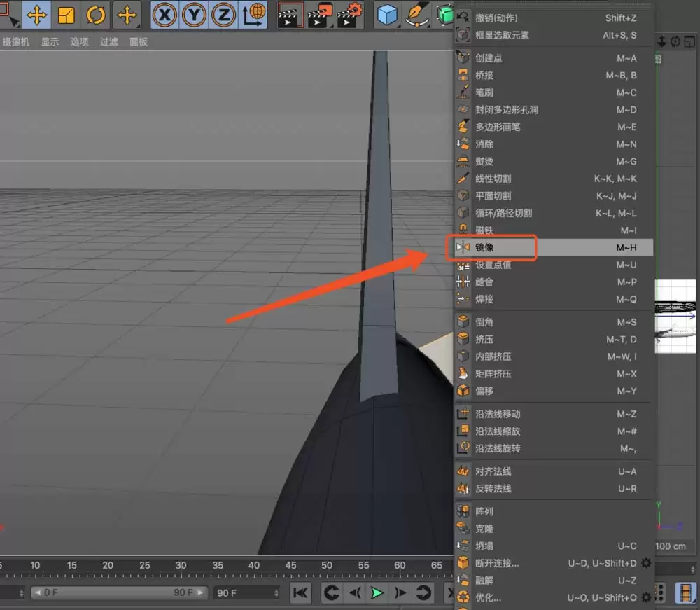700x610 pixels.
Task: Click the Cube primitive icon
Action: [x=387, y=13]
